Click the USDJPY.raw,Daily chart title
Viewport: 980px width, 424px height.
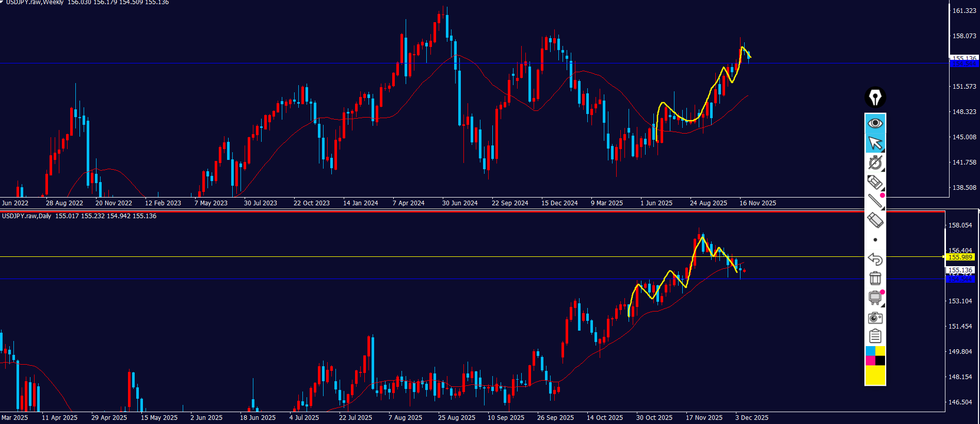[27, 216]
